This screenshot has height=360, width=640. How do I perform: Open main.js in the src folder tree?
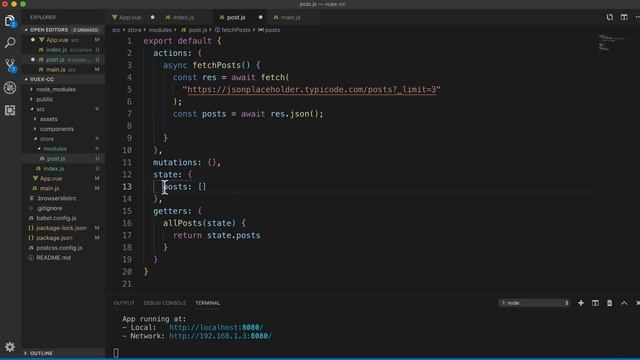pyautogui.click(x=49, y=188)
